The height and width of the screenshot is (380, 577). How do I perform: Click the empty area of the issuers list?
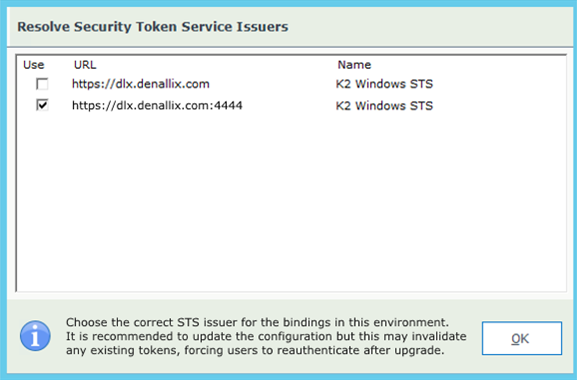(x=291, y=202)
